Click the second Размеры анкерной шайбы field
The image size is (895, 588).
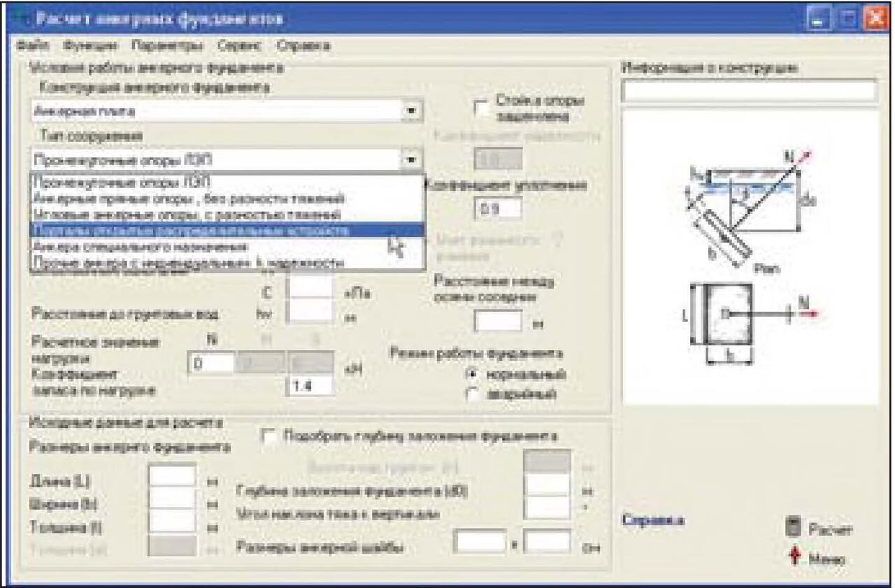[547, 542]
